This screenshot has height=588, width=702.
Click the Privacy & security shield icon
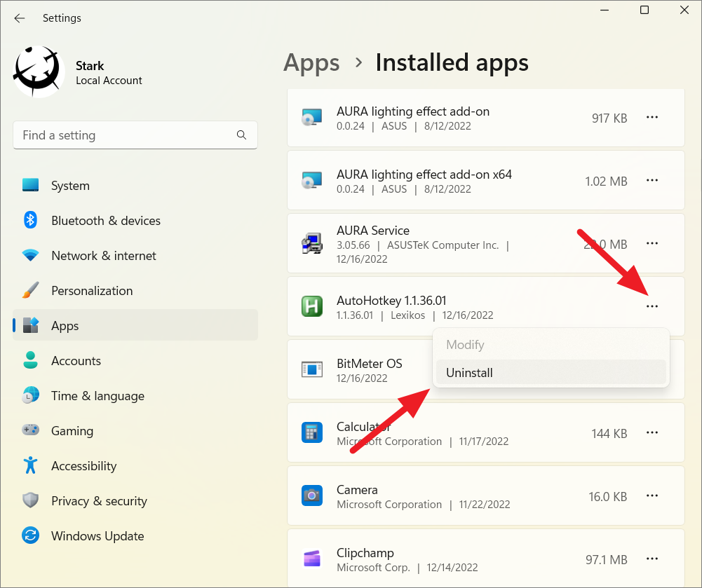pyautogui.click(x=31, y=500)
